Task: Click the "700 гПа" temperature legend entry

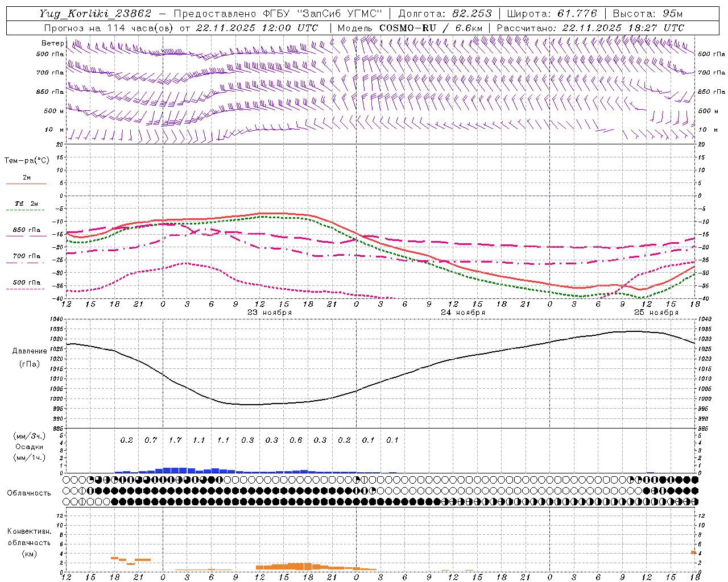Action: 27,256
